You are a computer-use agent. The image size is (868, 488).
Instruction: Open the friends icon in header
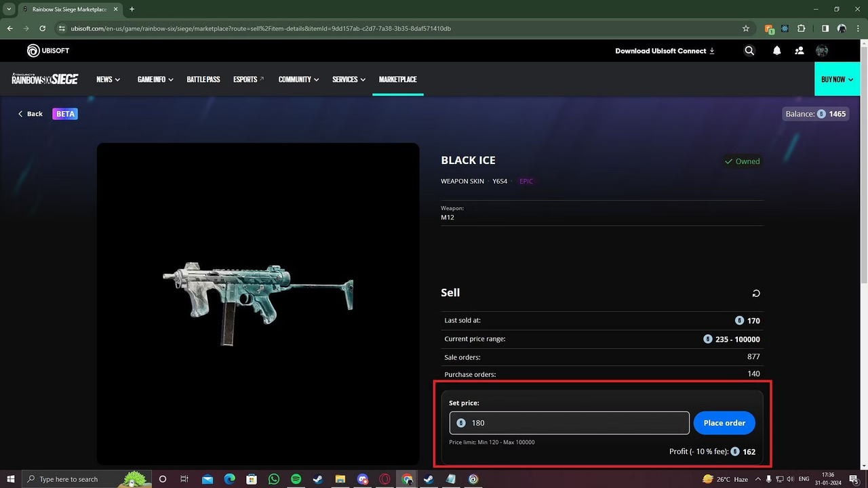click(x=799, y=51)
